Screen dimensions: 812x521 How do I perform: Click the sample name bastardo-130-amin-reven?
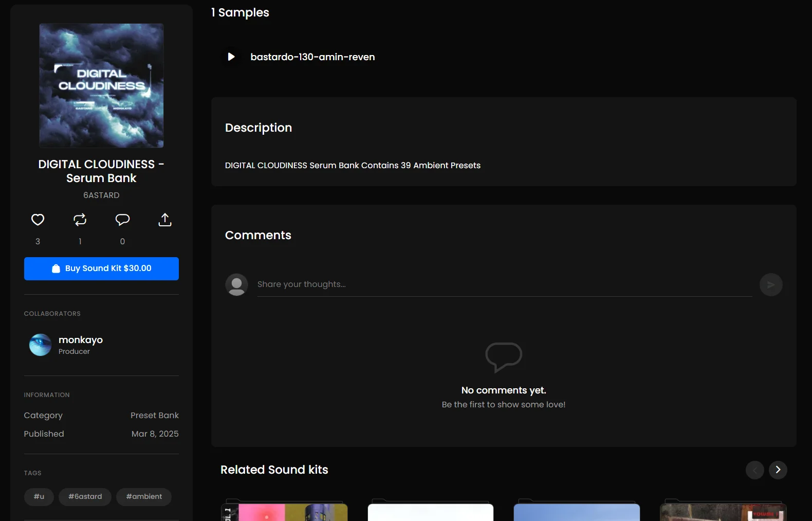312,57
